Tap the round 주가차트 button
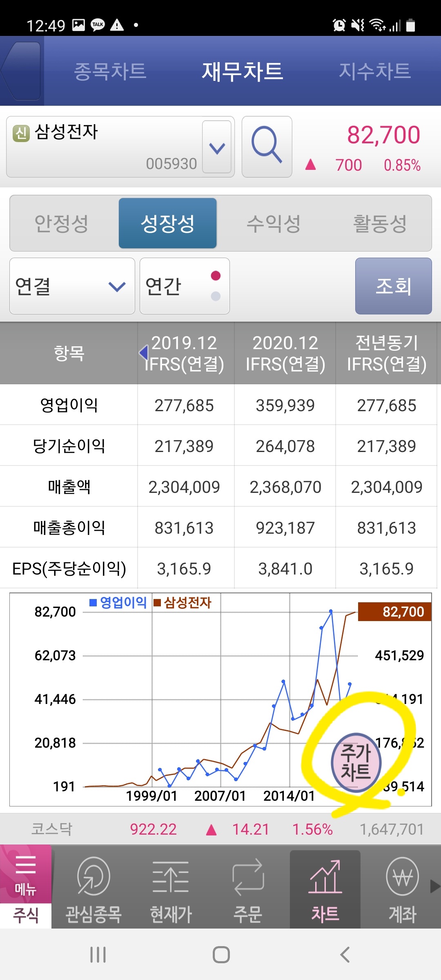Screen dimensions: 441x980 pyautogui.click(x=356, y=762)
